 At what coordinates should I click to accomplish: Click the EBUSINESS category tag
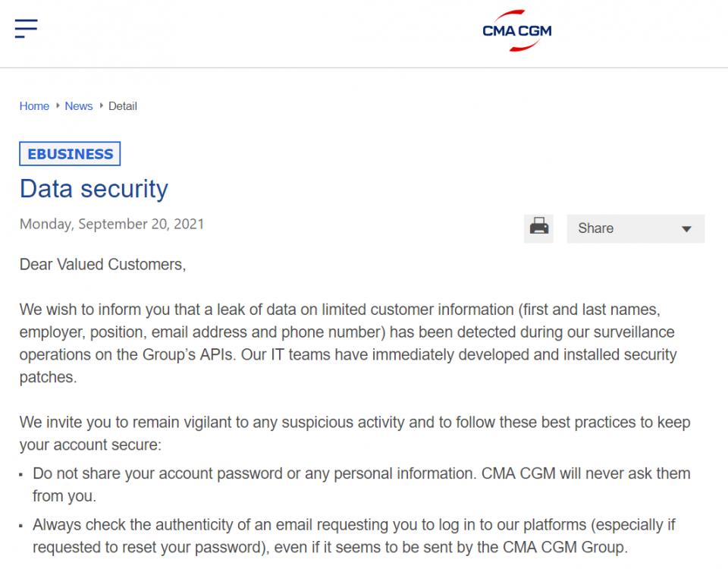coord(70,154)
